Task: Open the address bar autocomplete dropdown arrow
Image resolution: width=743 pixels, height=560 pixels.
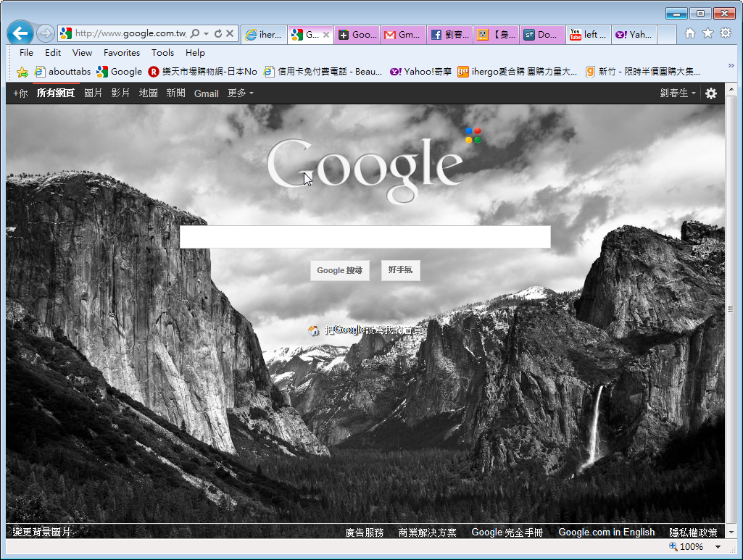Action: tap(206, 33)
